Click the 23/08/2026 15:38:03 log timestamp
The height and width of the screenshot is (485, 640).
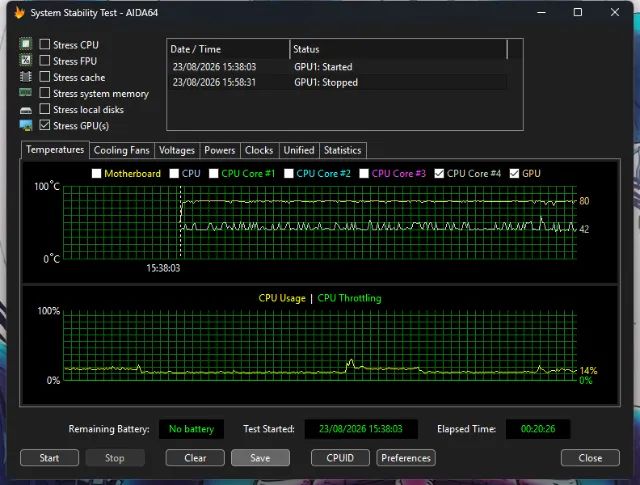214,67
